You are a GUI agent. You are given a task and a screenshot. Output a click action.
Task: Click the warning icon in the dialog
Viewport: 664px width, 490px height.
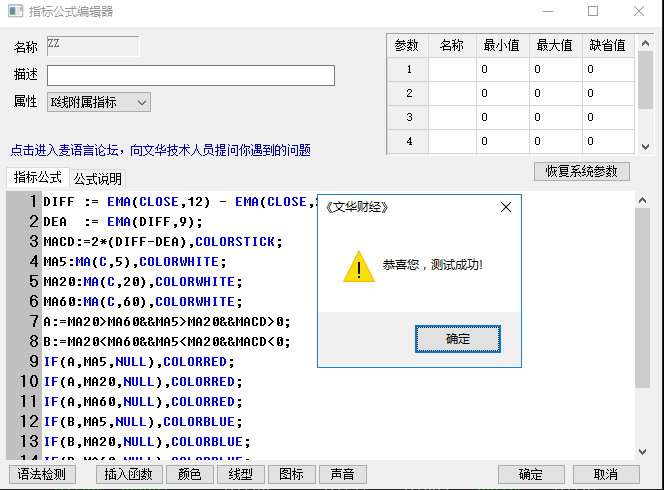(x=358, y=266)
